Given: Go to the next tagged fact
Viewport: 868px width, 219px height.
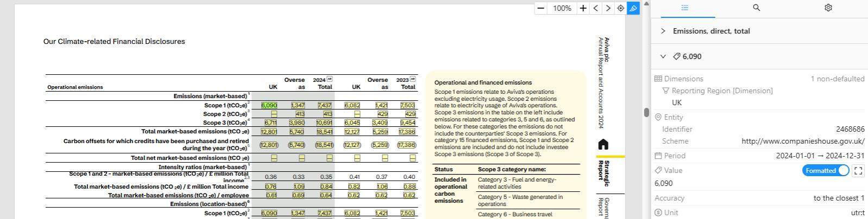Looking at the screenshot, I should [x=608, y=8].
